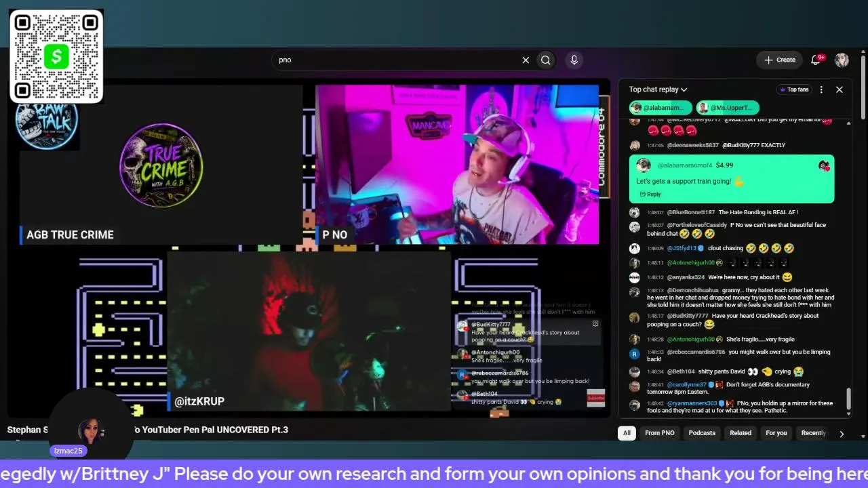Click blue R avatar in chat panel
Image resolution: width=868 pixels, height=488 pixels.
(x=635, y=354)
